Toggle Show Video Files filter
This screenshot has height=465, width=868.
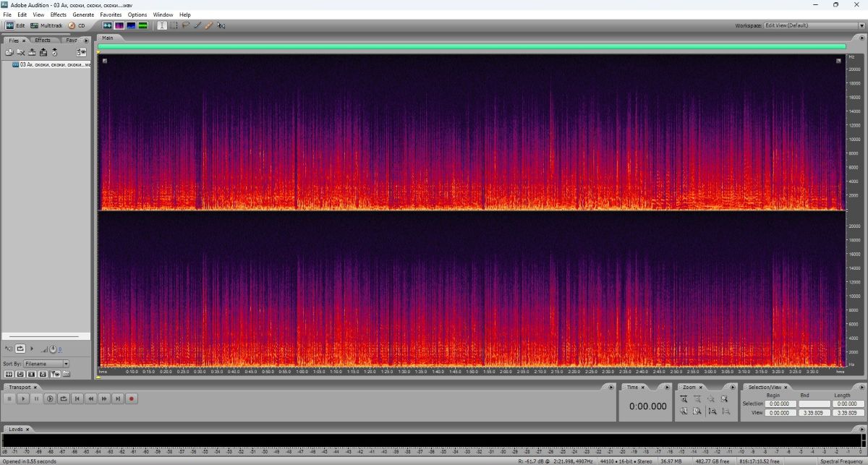(32, 374)
